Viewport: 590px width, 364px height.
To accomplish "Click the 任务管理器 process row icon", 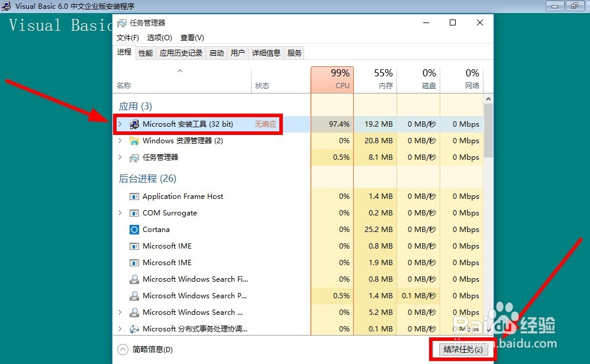I will coord(134,157).
